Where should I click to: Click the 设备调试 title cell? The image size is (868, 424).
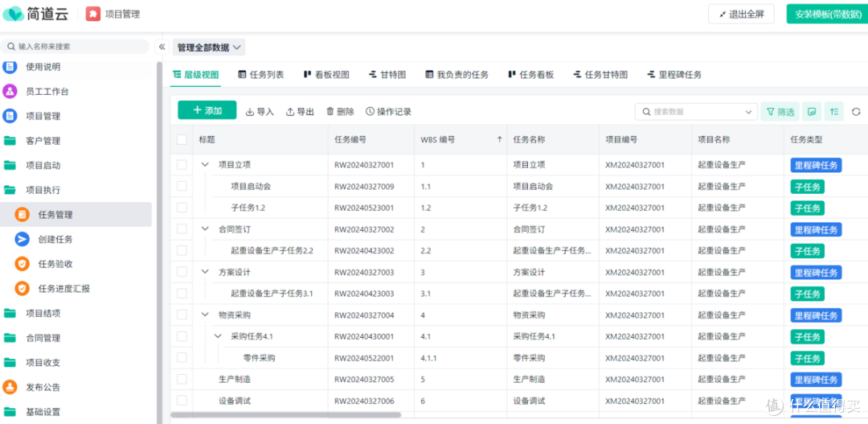point(235,401)
